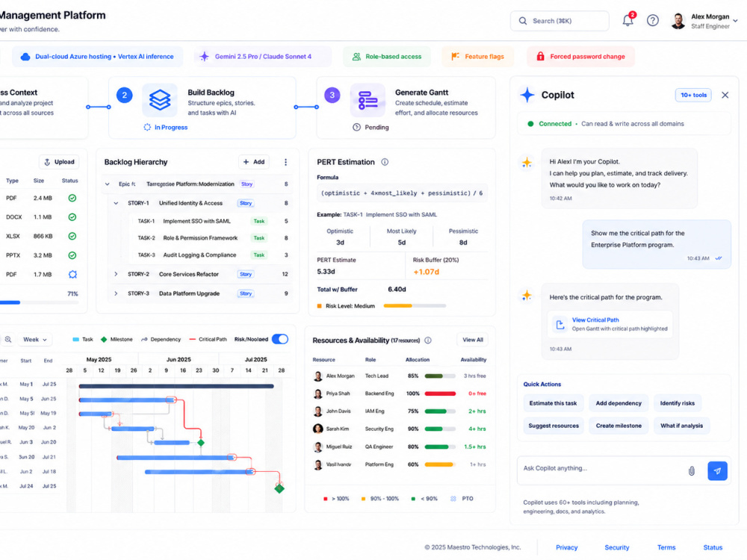Click the Risk Level Medium bar
Image resolution: width=747 pixels, height=560 pixels.
(415, 305)
